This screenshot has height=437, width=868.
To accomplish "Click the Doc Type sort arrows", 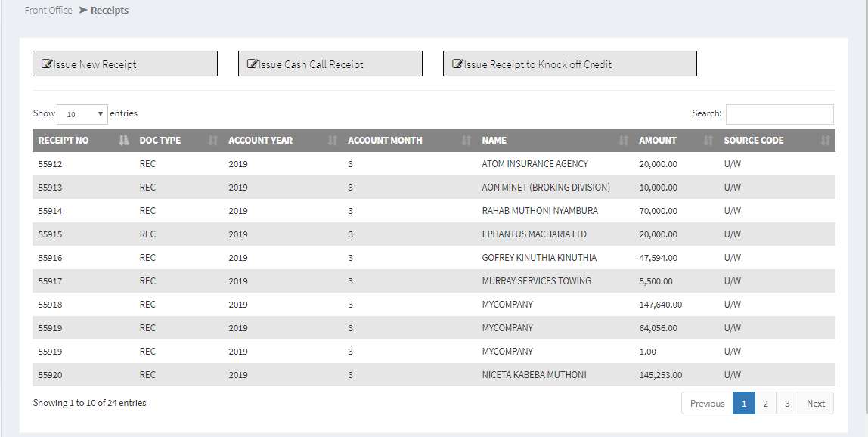I will coord(213,141).
